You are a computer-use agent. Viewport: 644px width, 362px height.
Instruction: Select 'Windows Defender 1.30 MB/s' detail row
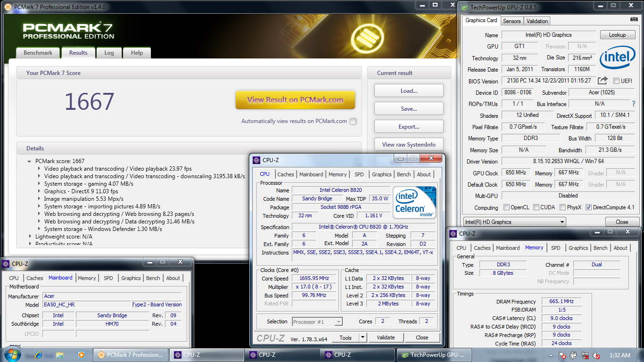[103, 229]
